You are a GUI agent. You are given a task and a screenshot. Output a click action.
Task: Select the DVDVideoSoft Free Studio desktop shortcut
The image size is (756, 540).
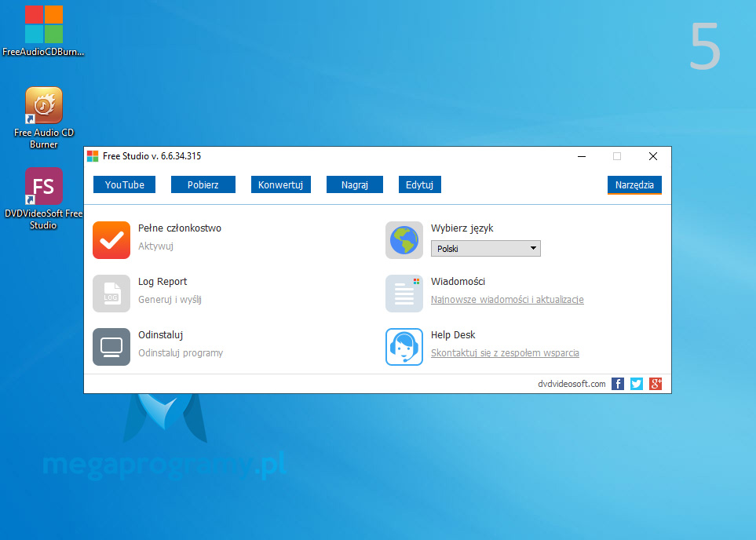pos(43,199)
